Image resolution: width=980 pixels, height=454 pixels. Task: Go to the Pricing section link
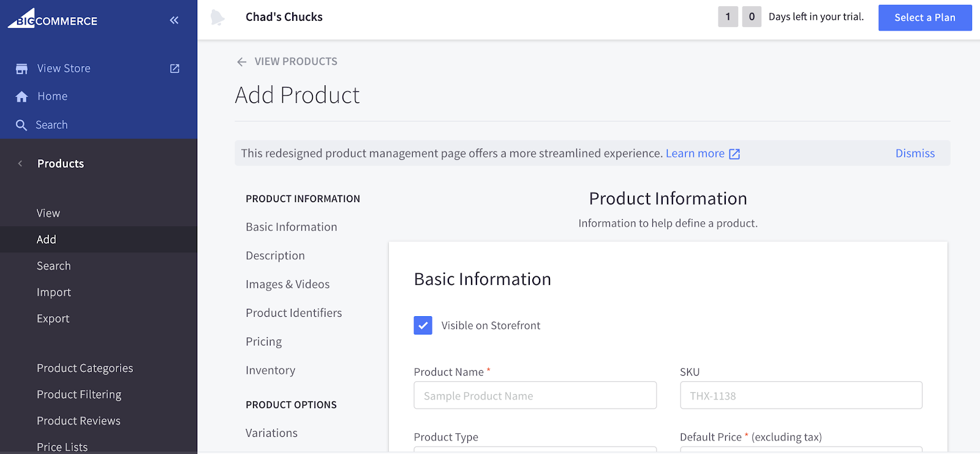pos(263,342)
